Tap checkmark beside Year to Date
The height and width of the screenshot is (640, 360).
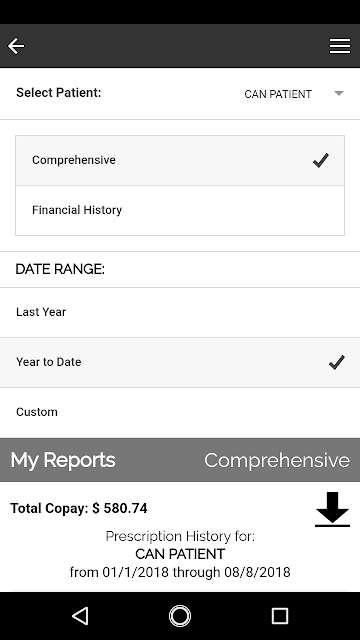336,362
